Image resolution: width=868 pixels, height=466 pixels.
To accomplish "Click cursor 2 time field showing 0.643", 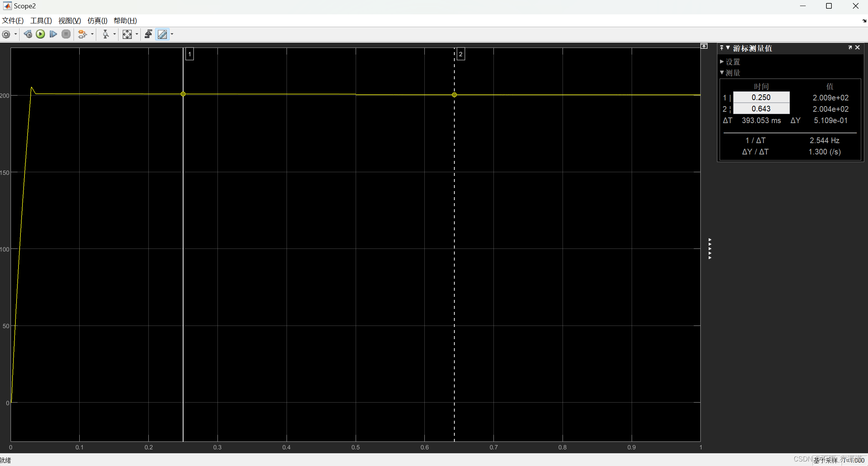I will pyautogui.click(x=761, y=109).
